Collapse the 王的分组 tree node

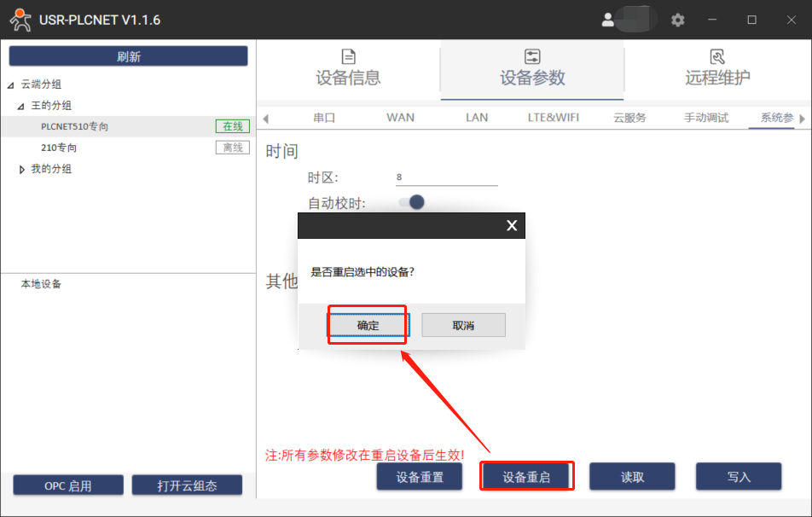point(21,106)
